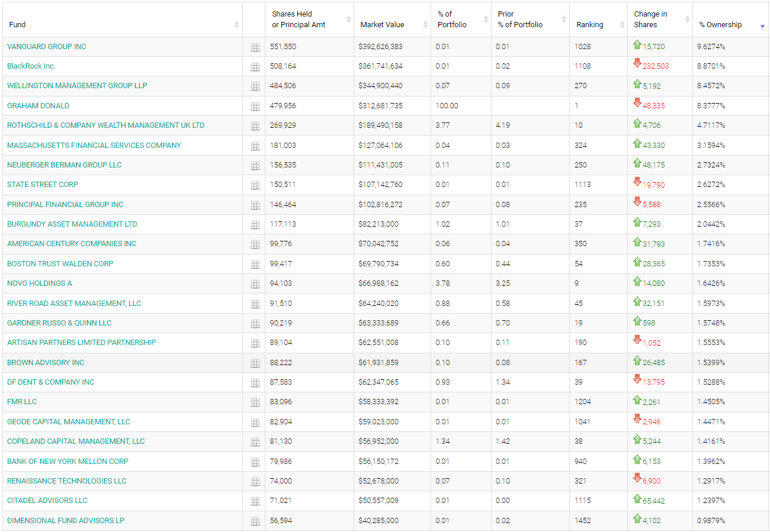
Task: Sort table by Fund column
Action: click(x=123, y=20)
